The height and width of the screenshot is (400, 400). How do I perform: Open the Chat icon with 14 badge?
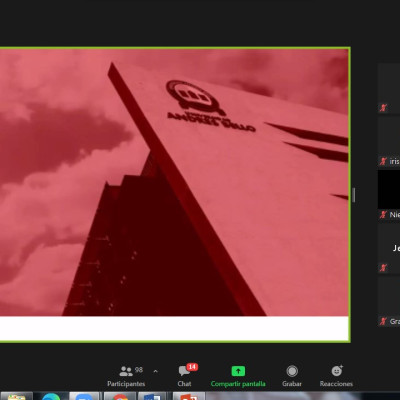[x=184, y=371]
